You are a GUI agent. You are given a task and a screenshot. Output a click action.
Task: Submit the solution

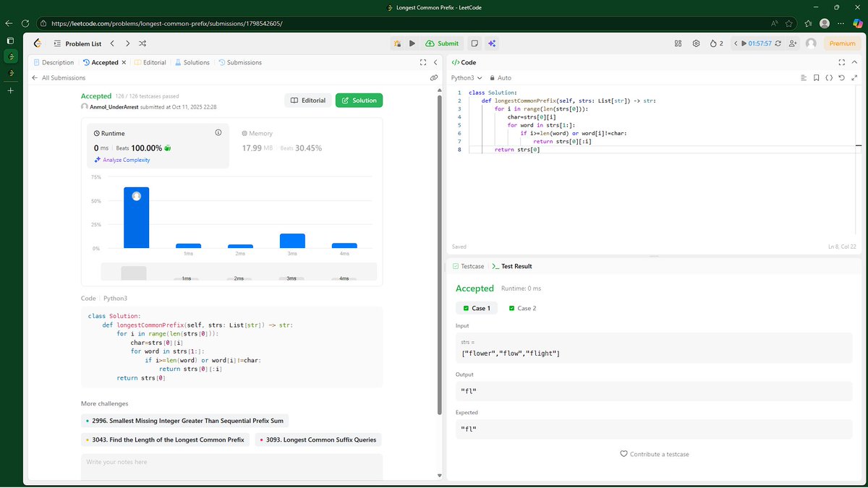coord(442,43)
